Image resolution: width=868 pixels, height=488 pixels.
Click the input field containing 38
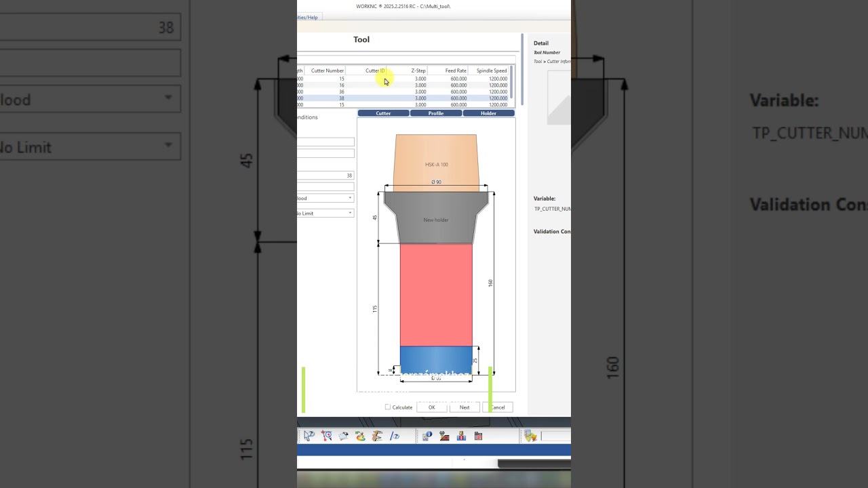(x=325, y=176)
